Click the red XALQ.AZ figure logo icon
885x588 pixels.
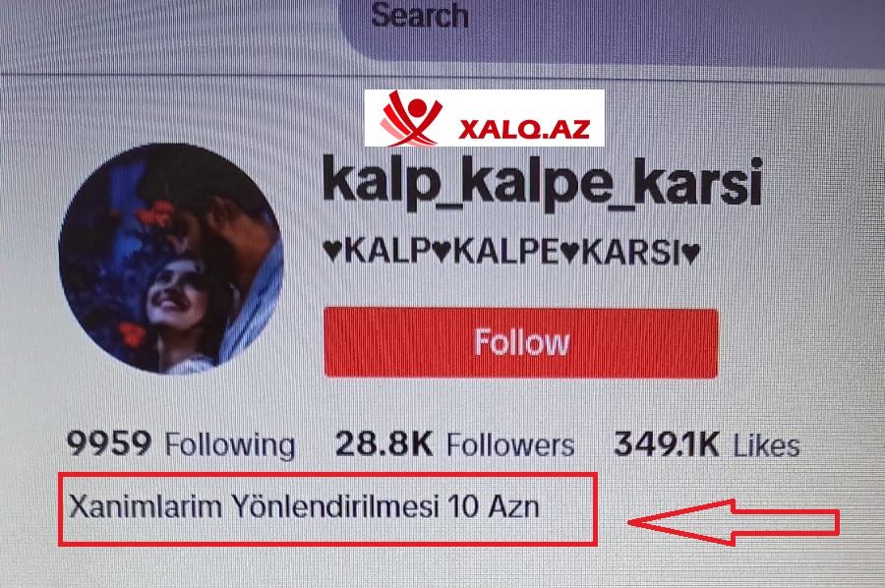point(411,118)
